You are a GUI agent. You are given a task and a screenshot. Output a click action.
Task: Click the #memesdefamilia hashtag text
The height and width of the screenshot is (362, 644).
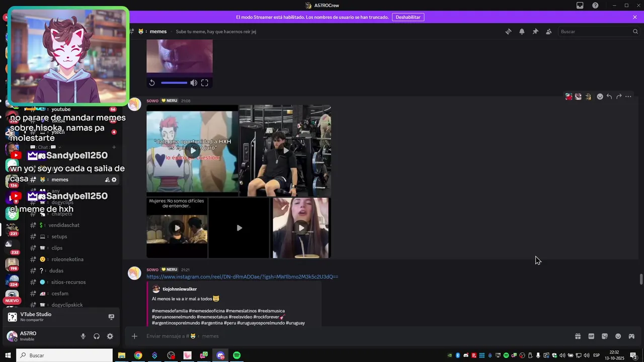click(x=171, y=311)
